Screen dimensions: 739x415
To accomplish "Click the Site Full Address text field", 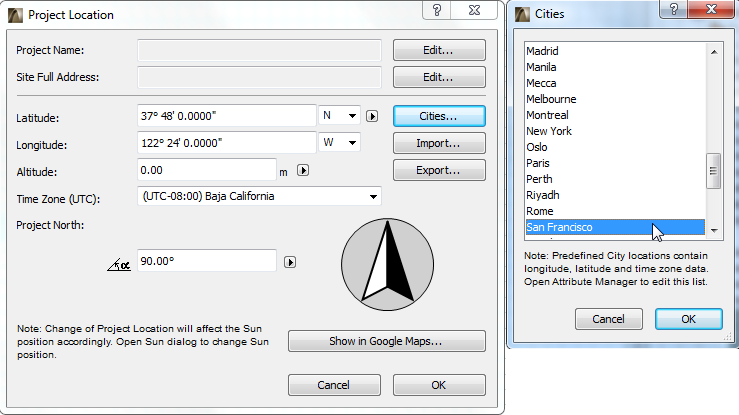I will coord(259,77).
